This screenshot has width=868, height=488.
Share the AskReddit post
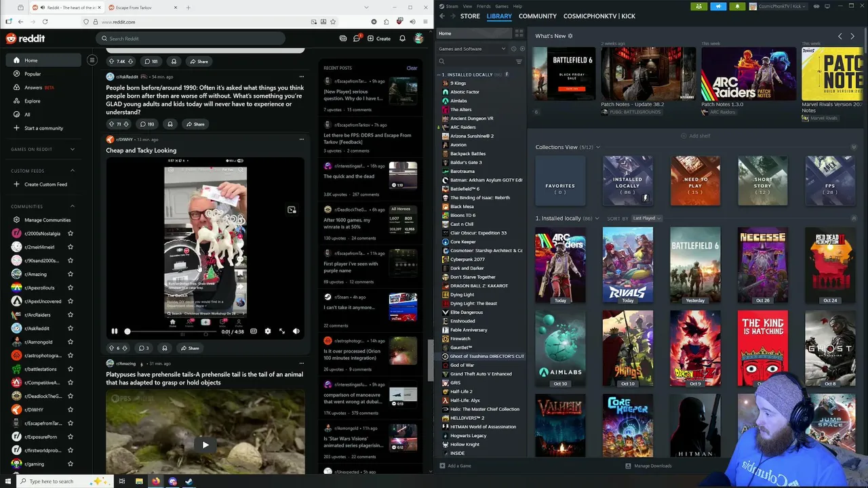tap(195, 124)
